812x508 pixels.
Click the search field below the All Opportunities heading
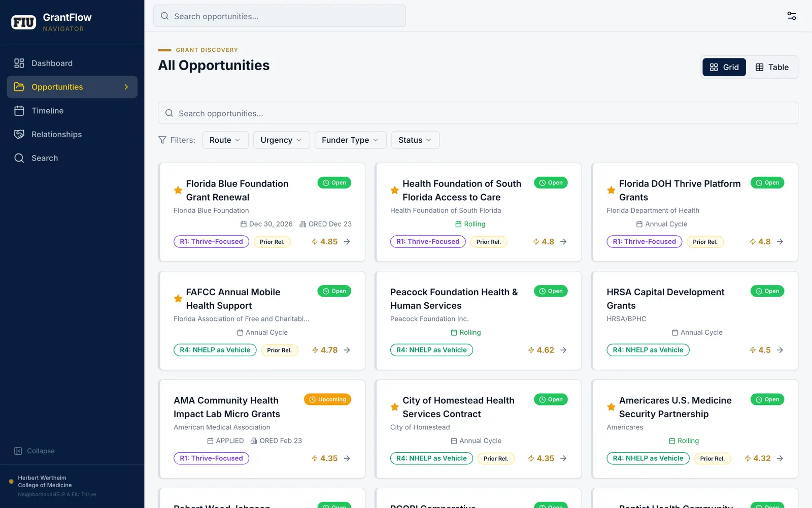pyautogui.click(x=478, y=113)
